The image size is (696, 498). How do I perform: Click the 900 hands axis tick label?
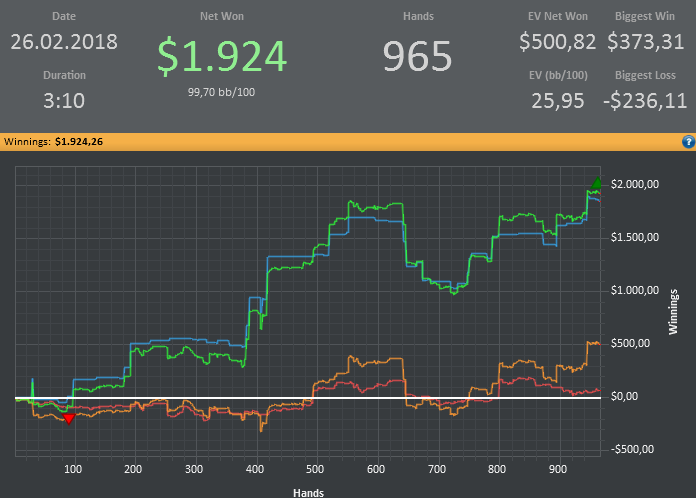click(x=558, y=469)
